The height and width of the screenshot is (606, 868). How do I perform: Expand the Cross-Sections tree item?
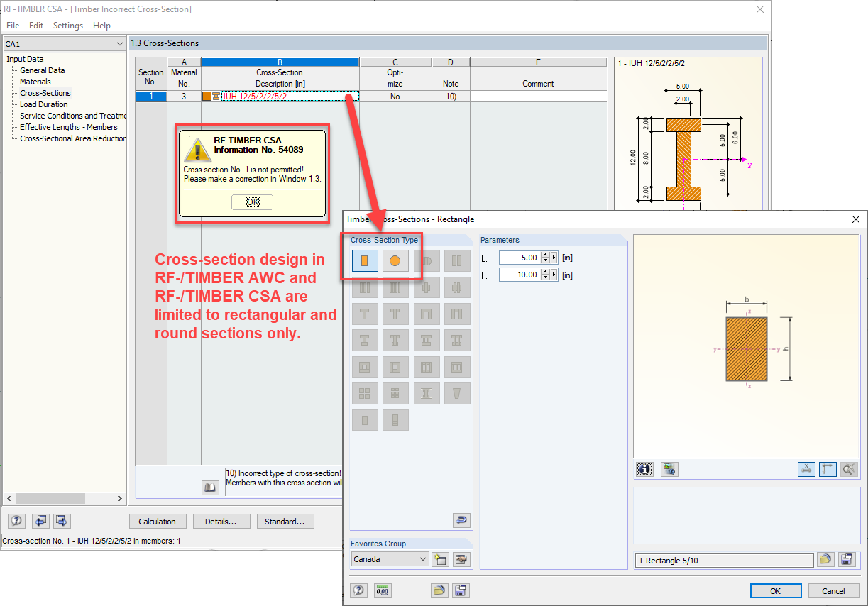(x=45, y=93)
